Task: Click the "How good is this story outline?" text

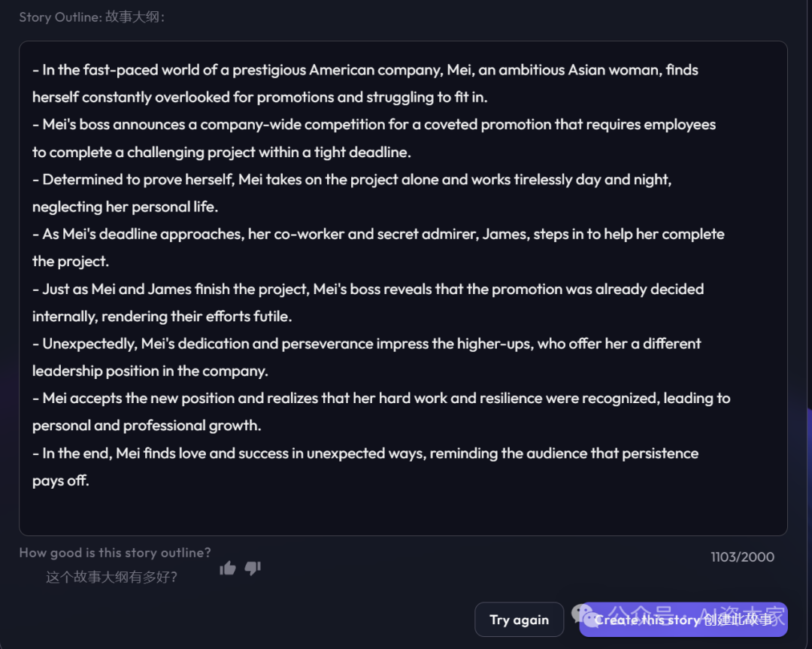Action: (x=115, y=553)
